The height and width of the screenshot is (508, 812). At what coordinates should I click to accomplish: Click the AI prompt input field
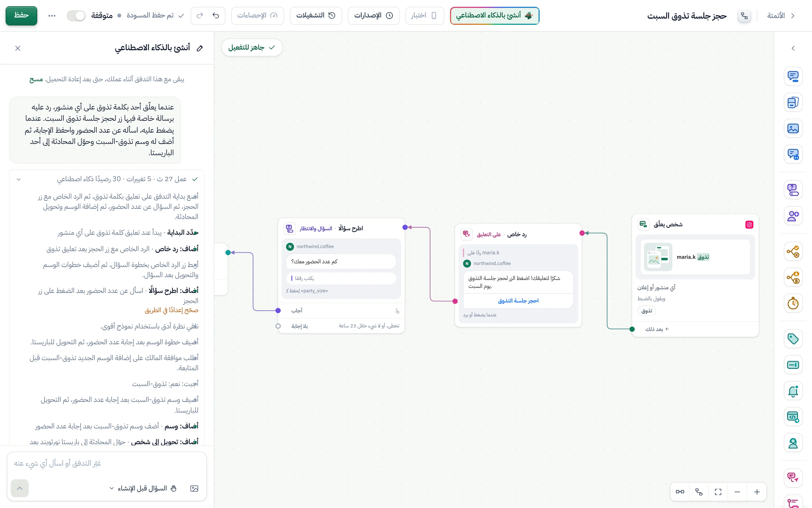pyautogui.click(x=107, y=463)
